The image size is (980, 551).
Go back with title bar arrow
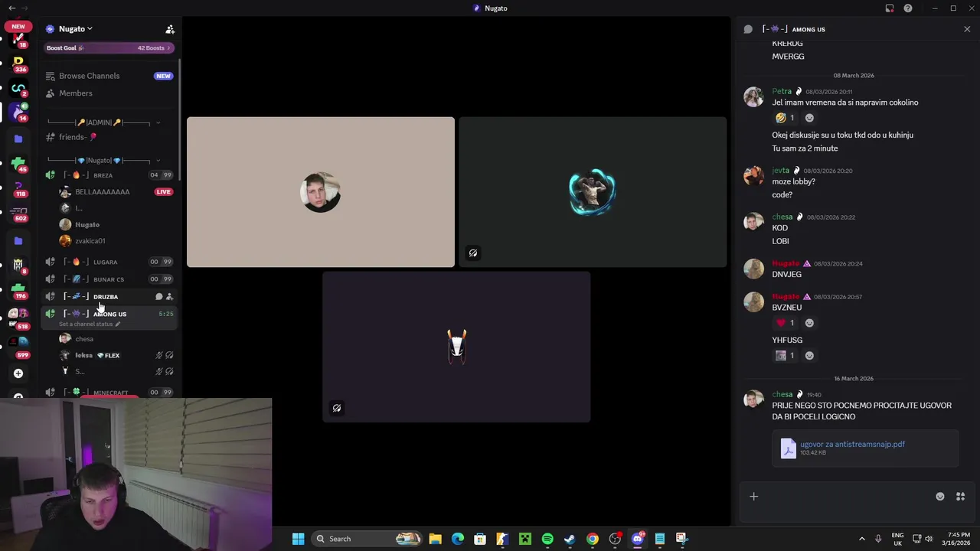coord(11,8)
